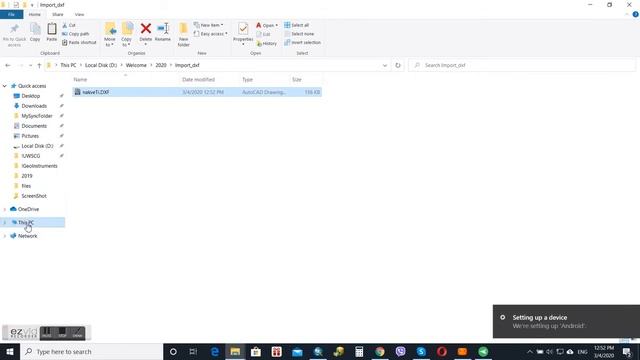Open the Windows Start menu

(x=10, y=351)
